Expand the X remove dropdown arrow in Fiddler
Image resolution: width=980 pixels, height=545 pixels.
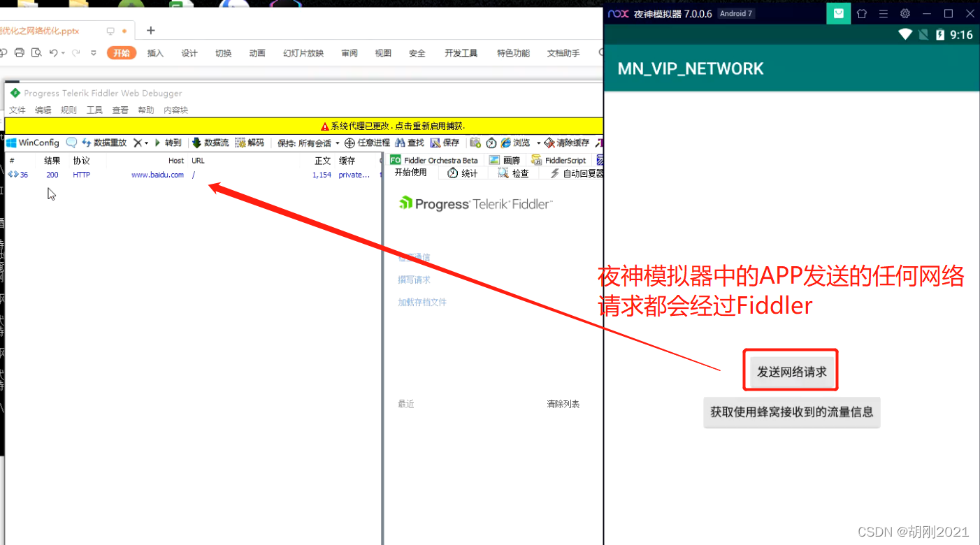(146, 143)
